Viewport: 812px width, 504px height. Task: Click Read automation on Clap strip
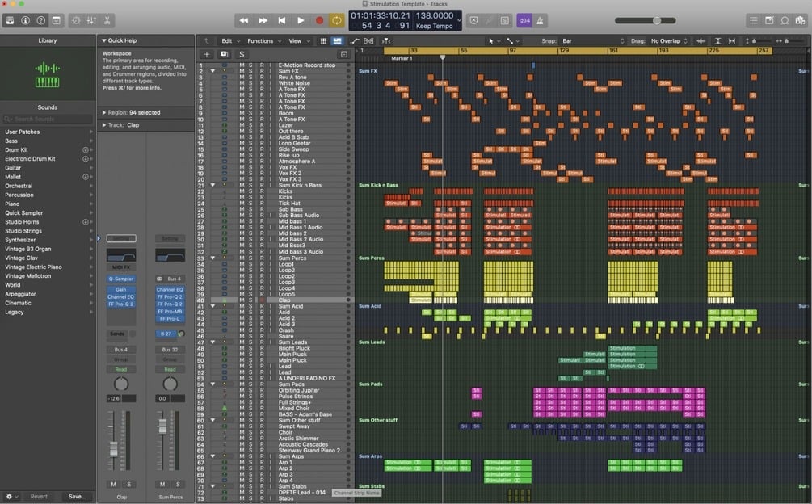tap(121, 369)
